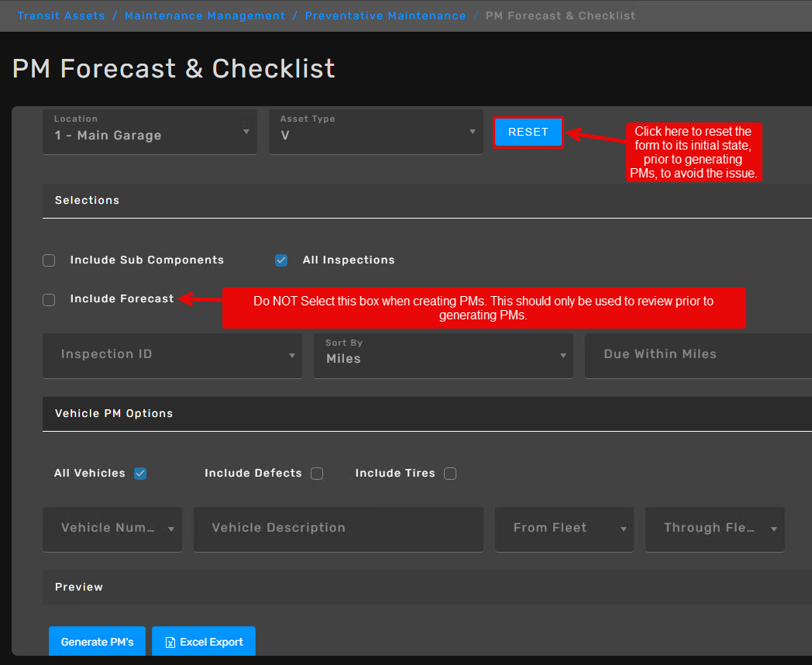Toggle the All Vehicles checkbox
This screenshot has height=665, width=812.
(x=140, y=474)
